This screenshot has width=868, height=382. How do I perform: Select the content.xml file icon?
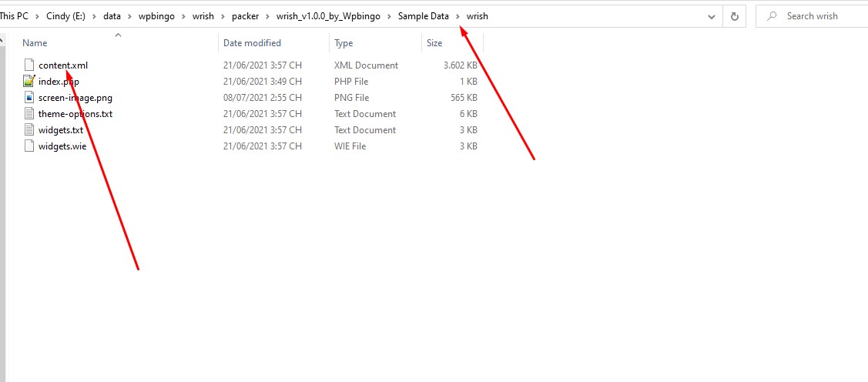[x=28, y=65]
